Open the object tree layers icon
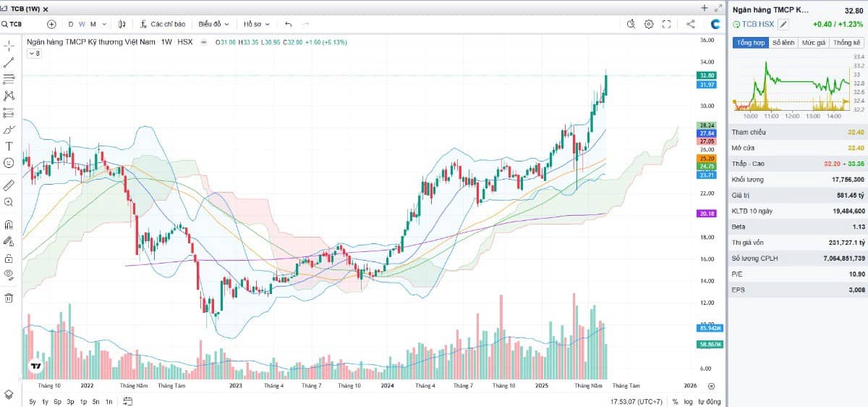The width and height of the screenshot is (868, 407). click(x=9, y=394)
